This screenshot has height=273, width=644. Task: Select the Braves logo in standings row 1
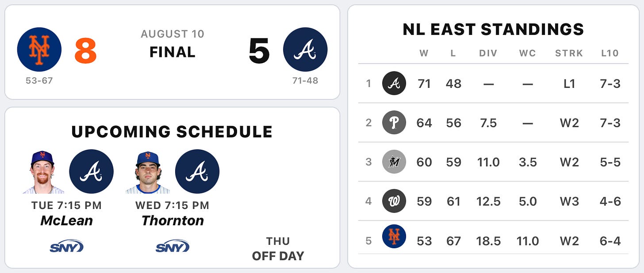394,83
